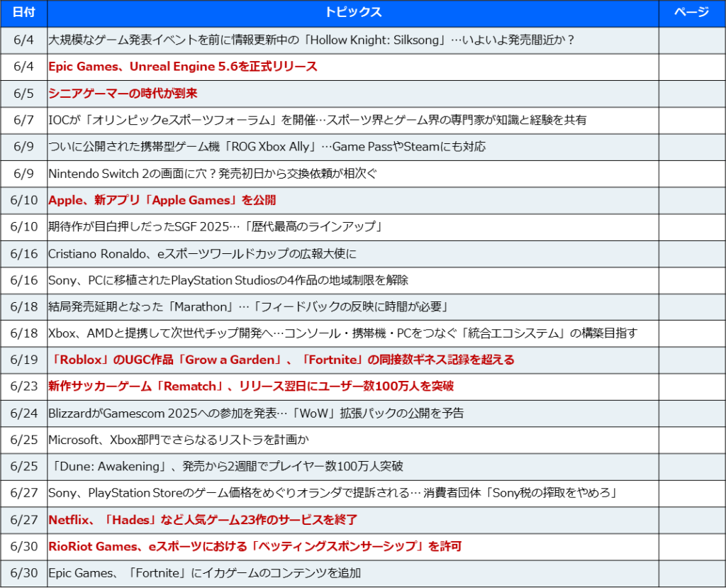Screen dimensions: 726x588
Task: Click the Fortnite イカゲーム content topic
Action: (205, 573)
